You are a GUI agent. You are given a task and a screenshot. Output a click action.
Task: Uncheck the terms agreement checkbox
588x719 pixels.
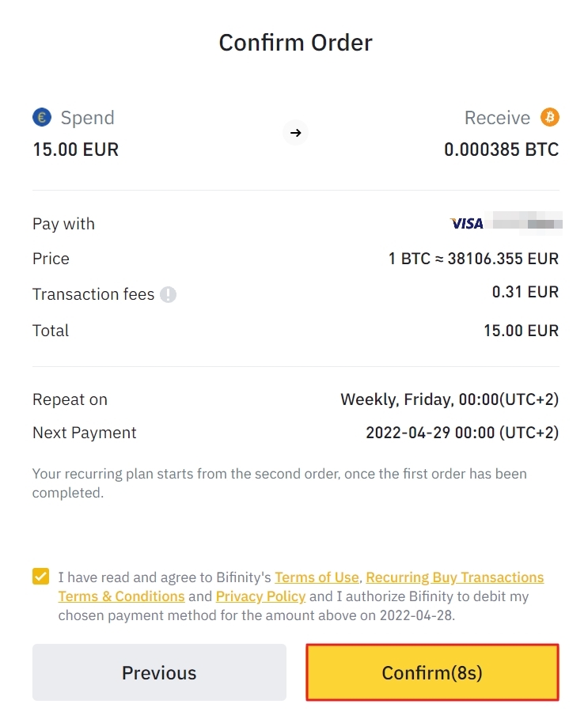(x=41, y=577)
